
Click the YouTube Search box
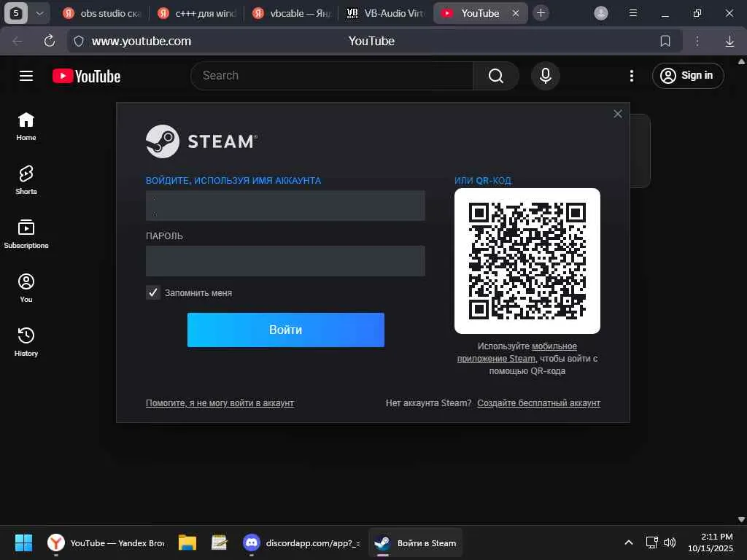click(x=332, y=76)
